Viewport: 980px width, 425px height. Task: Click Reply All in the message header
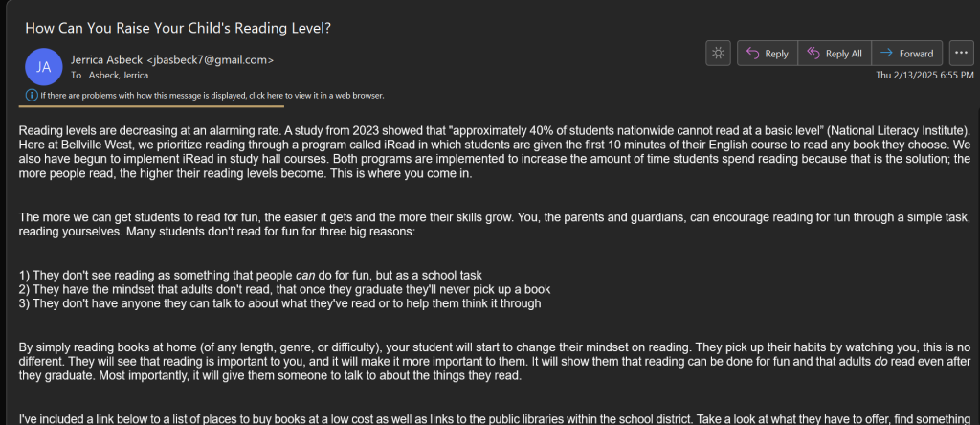coord(833,54)
